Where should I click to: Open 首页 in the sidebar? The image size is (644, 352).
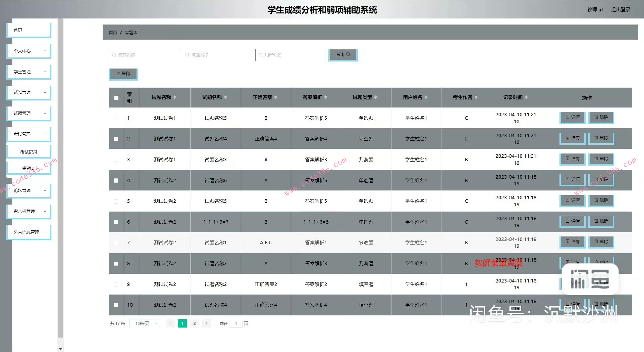coord(29,30)
